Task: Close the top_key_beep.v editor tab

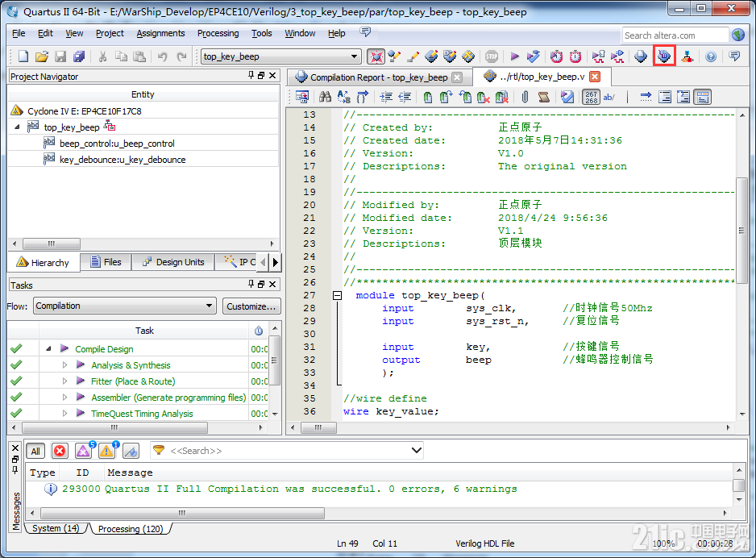Action: (x=595, y=77)
